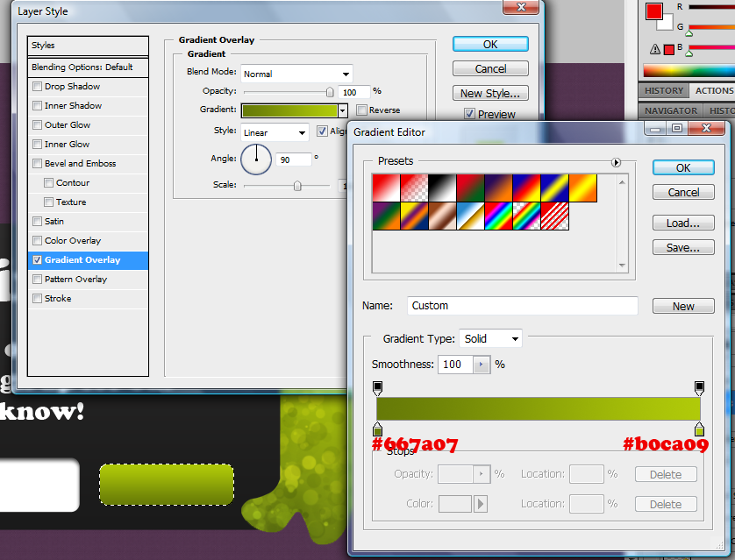
Task: Uncheck the Gradient Overlay checkbox
Action: [38, 260]
